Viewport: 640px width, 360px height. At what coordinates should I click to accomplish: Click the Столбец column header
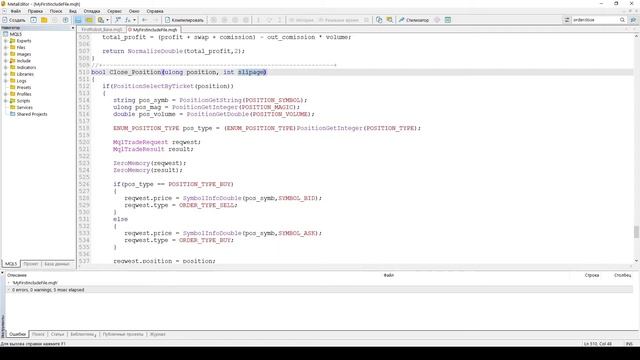click(x=622, y=275)
